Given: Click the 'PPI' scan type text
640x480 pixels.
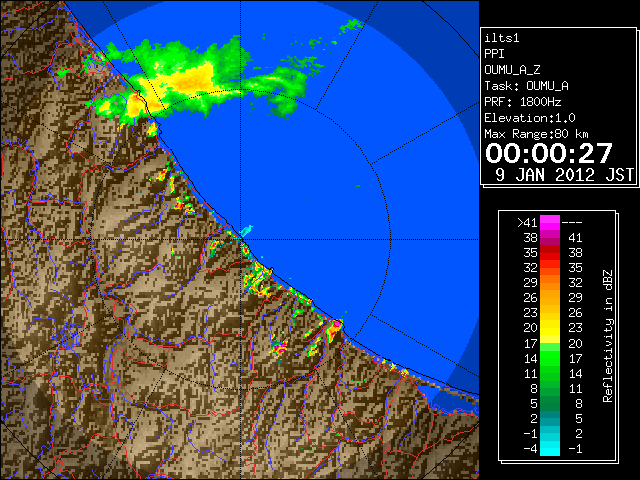Looking at the screenshot, I should 494,54.
